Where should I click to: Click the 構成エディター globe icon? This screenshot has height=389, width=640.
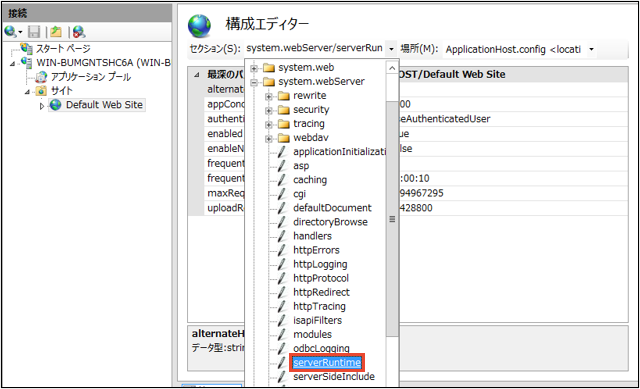(x=199, y=26)
